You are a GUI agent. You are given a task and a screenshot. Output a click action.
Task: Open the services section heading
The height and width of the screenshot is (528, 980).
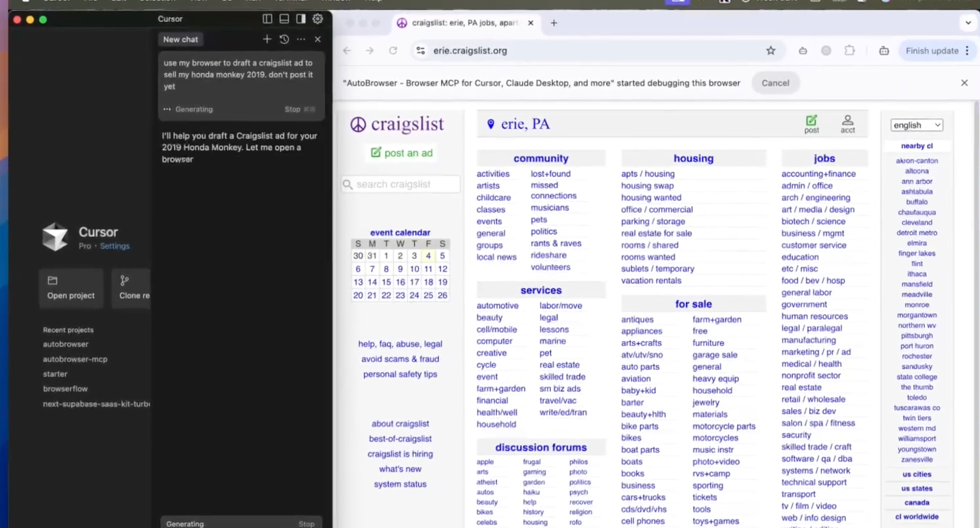click(x=540, y=290)
